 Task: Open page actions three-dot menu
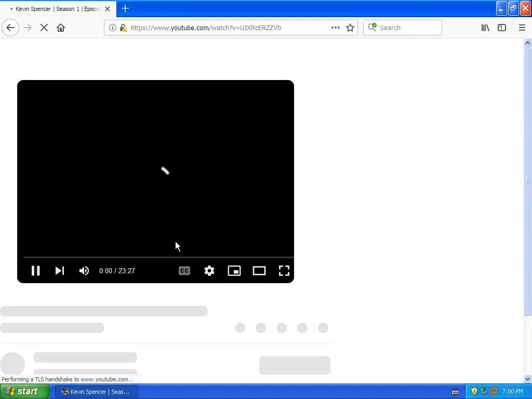(x=336, y=28)
